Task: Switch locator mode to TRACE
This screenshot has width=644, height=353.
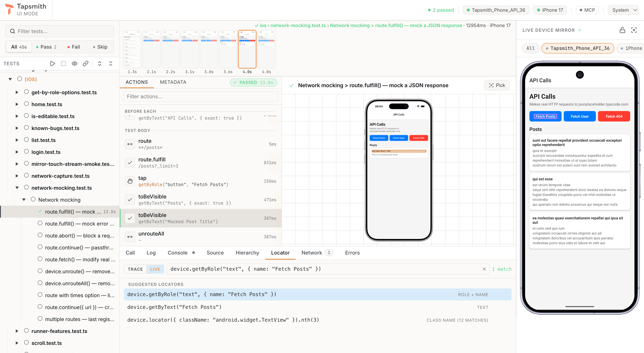Action: click(x=135, y=269)
